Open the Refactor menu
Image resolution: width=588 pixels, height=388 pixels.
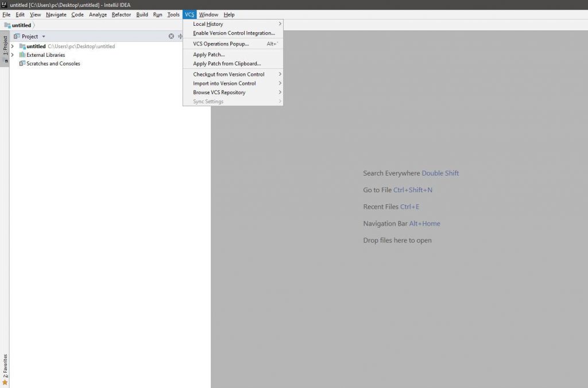pos(121,14)
